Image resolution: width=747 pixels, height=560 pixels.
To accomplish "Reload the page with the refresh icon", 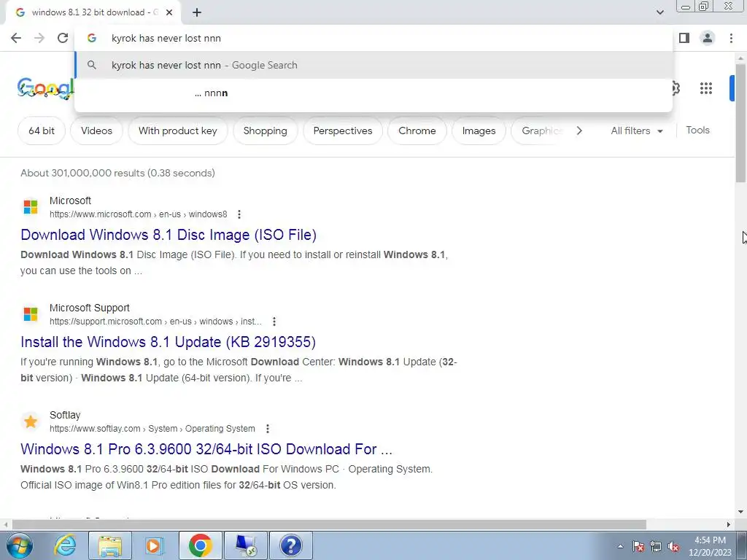I will 63,38.
